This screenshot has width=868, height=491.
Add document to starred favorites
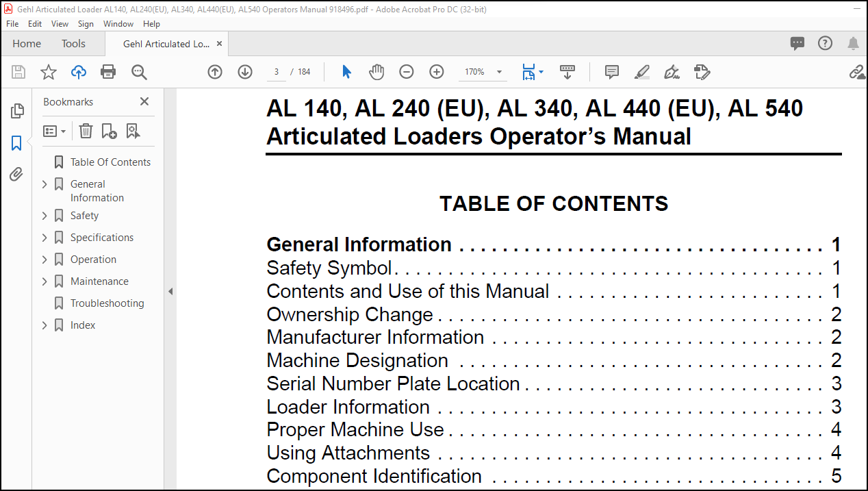click(49, 72)
